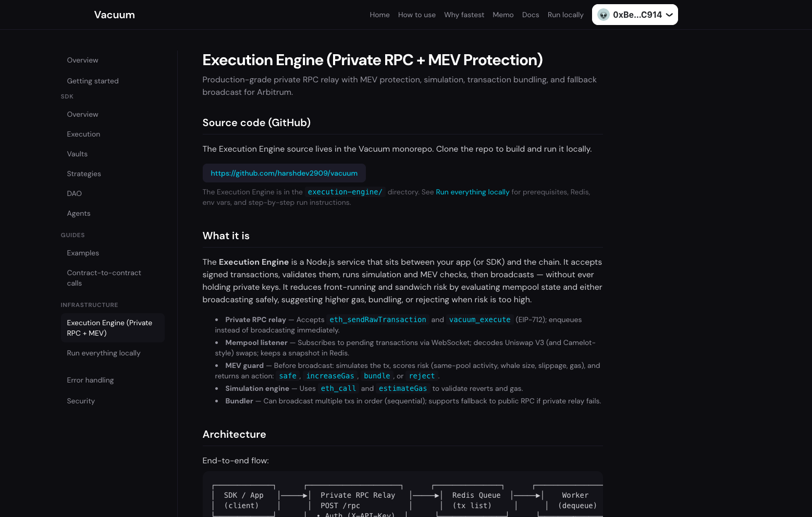Open Why fastest in top navigation
The height and width of the screenshot is (517, 812).
pyautogui.click(x=464, y=15)
